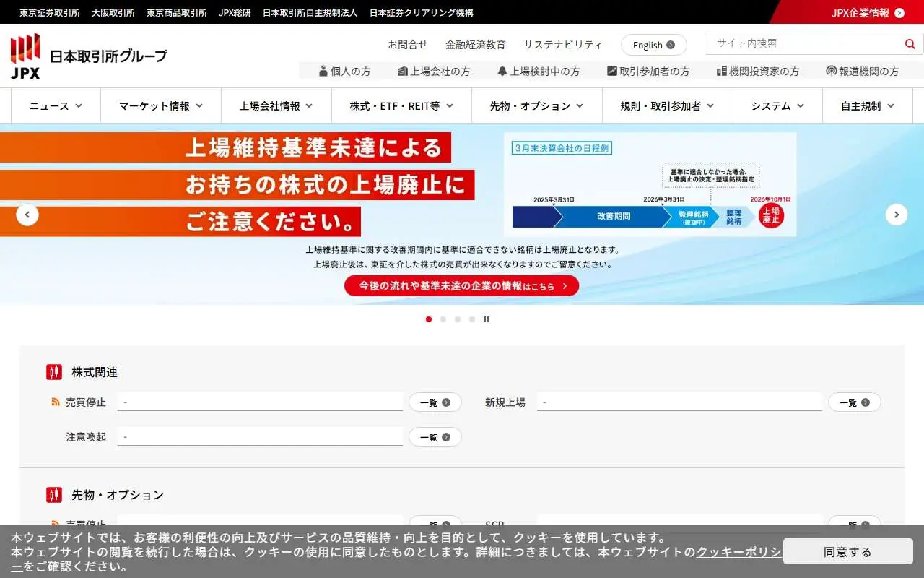Click candlestick icon next to 先物・オプション
Image resolution: width=924 pixels, height=578 pixels.
pyautogui.click(x=54, y=495)
